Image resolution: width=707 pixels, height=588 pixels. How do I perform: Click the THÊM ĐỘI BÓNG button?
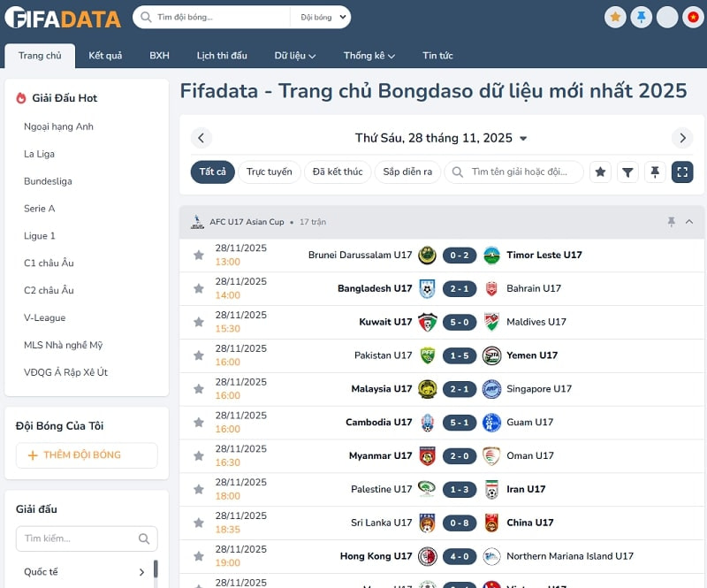[x=86, y=455]
